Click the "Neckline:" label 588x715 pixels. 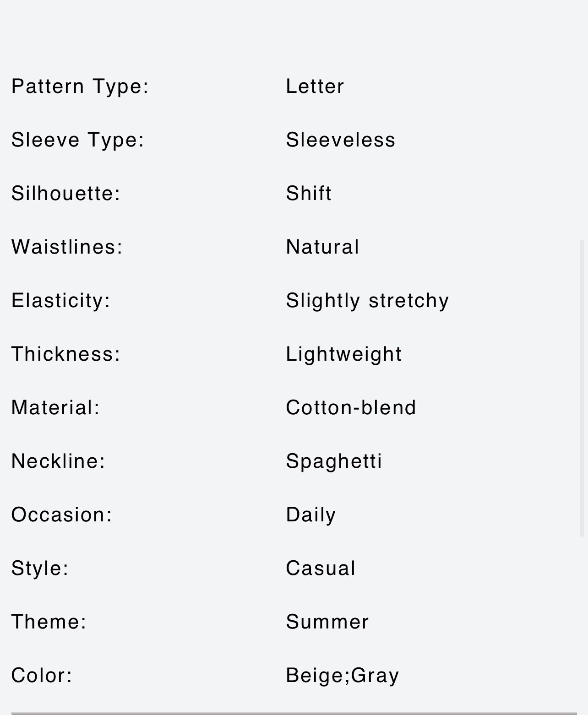[x=59, y=461]
